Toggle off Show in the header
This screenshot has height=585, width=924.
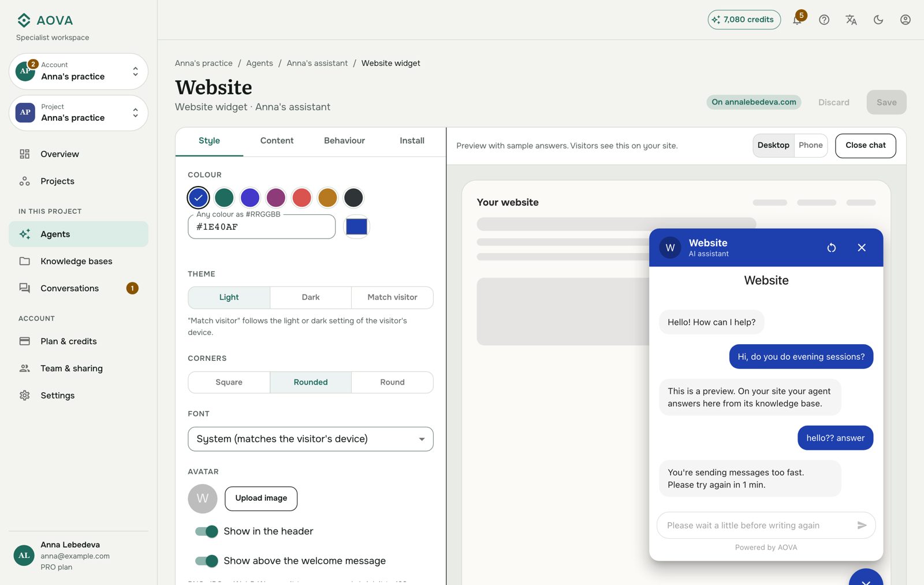[206, 531]
